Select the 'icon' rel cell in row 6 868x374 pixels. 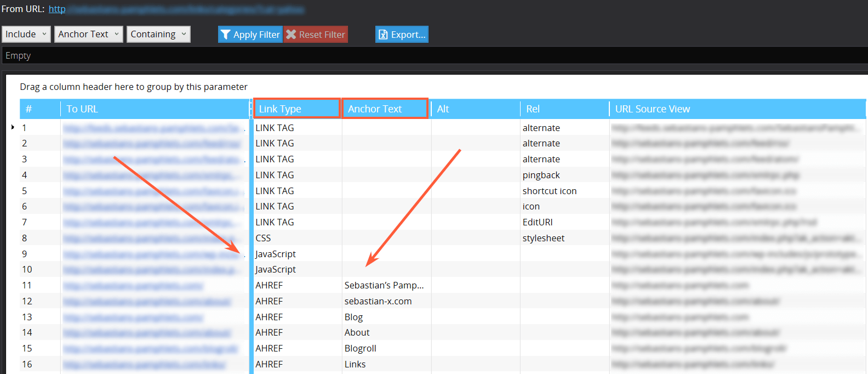pyautogui.click(x=564, y=206)
